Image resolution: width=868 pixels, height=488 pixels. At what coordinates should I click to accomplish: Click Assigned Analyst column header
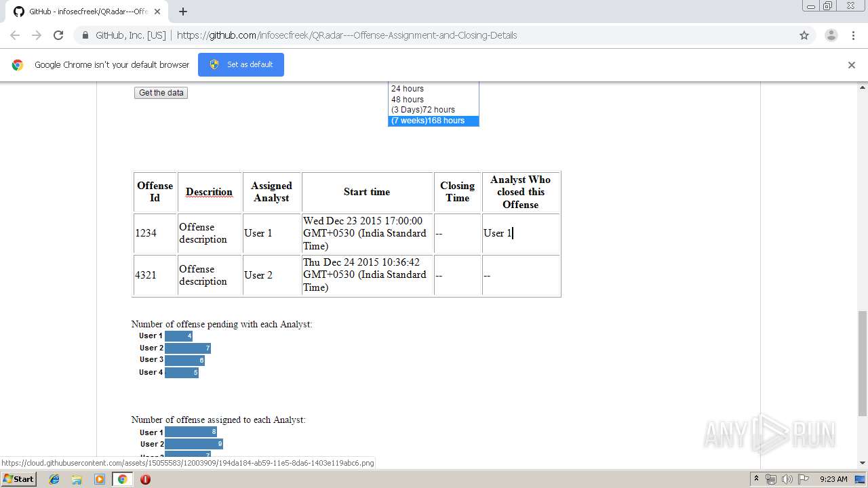click(271, 192)
